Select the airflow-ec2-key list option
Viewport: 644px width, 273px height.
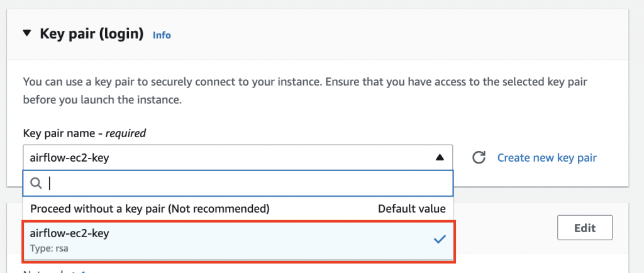click(x=70, y=233)
